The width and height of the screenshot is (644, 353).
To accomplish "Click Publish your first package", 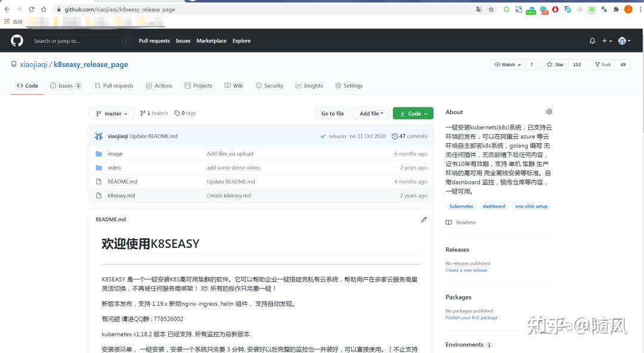I will pos(472,318).
